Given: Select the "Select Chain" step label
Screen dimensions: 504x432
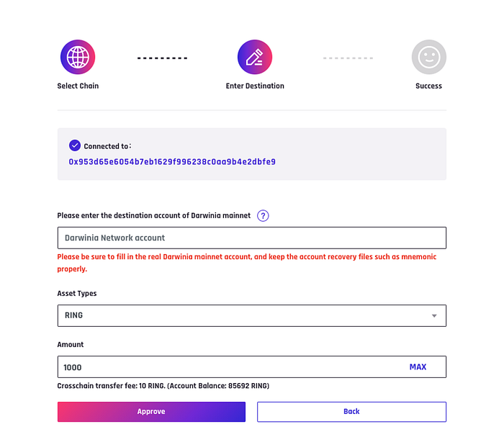Looking at the screenshot, I should [x=78, y=86].
